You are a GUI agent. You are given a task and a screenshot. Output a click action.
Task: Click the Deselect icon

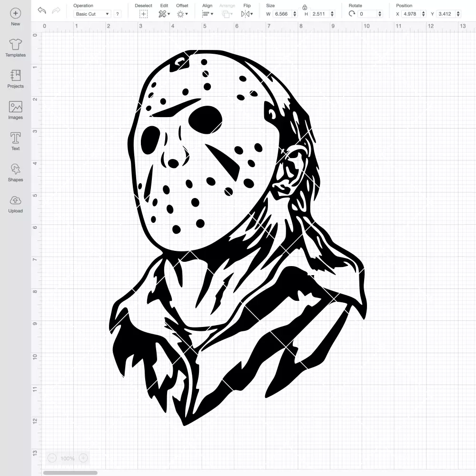(x=144, y=14)
